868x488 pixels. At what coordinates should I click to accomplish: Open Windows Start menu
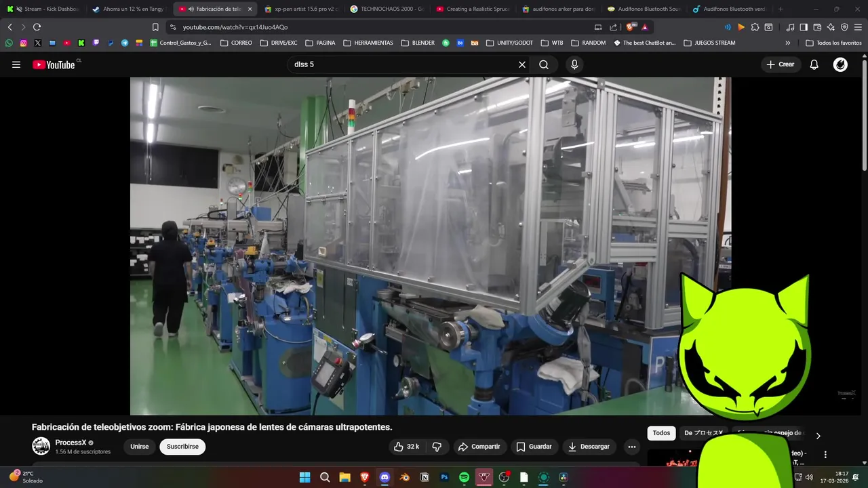[305, 477]
